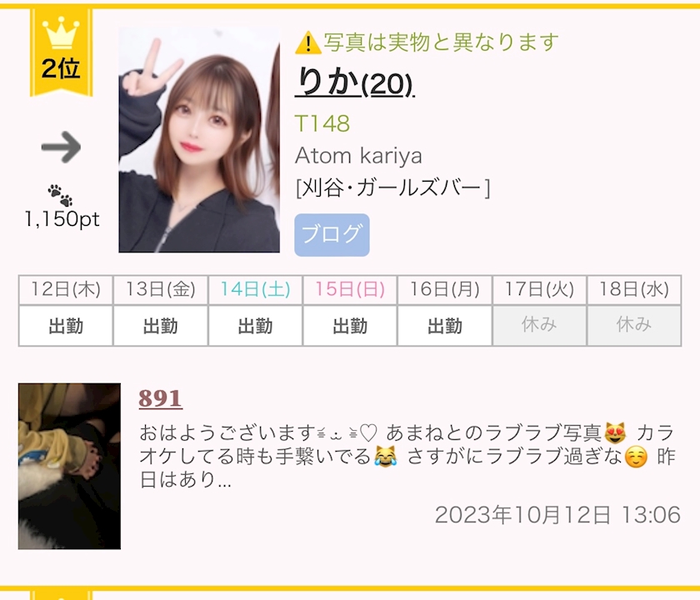Click the crown 2位 rank badge
Screen dimensions: 700x600
pos(61,52)
